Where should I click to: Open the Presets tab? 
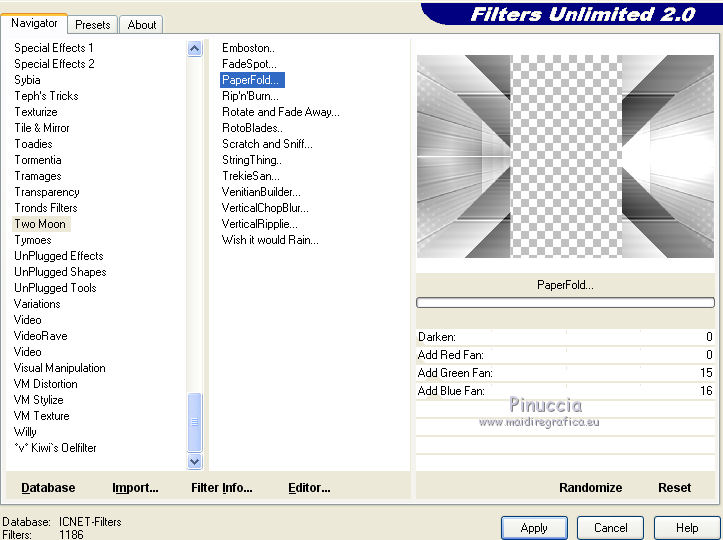(x=93, y=25)
